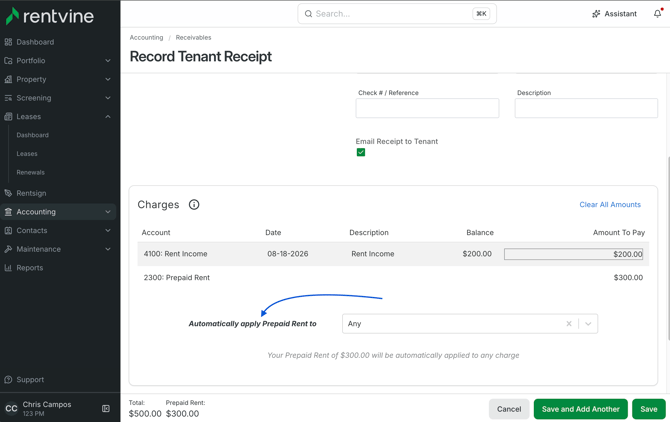
Task: Click the Support help icon
Action: pyautogui.click(x=8, y=379)
